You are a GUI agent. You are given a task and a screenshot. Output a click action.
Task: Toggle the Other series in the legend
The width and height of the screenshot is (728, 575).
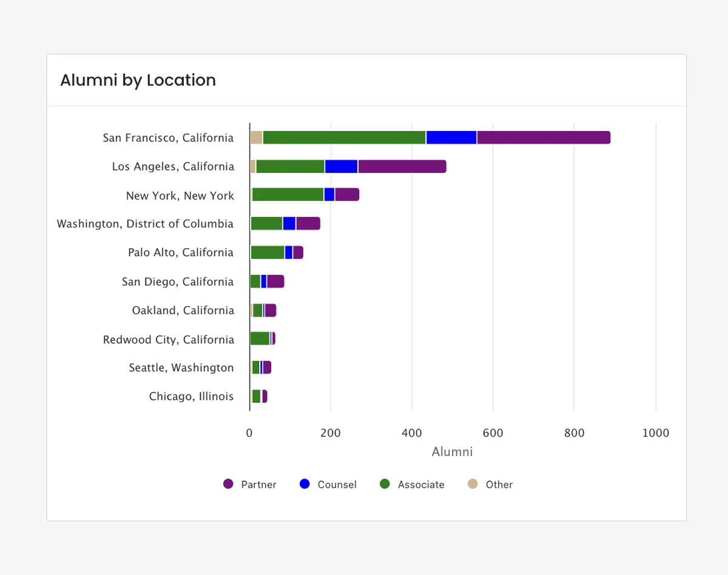(490, 484)
